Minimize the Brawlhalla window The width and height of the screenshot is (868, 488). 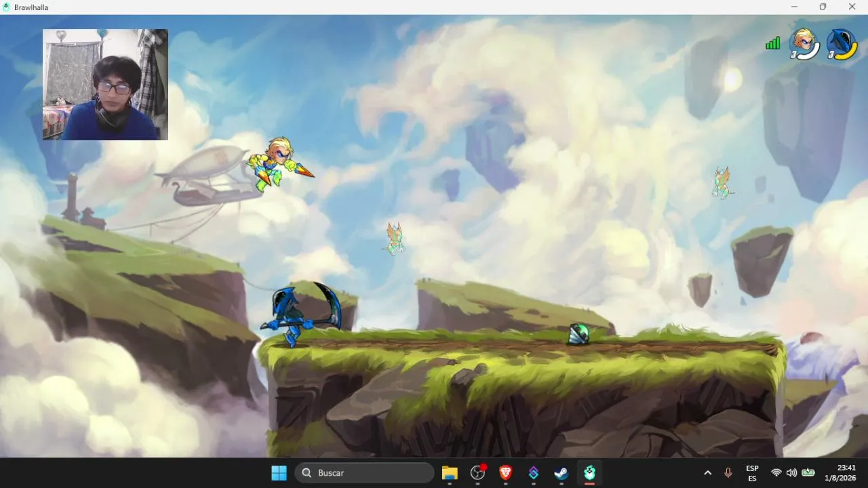click(x=794, y=7)
